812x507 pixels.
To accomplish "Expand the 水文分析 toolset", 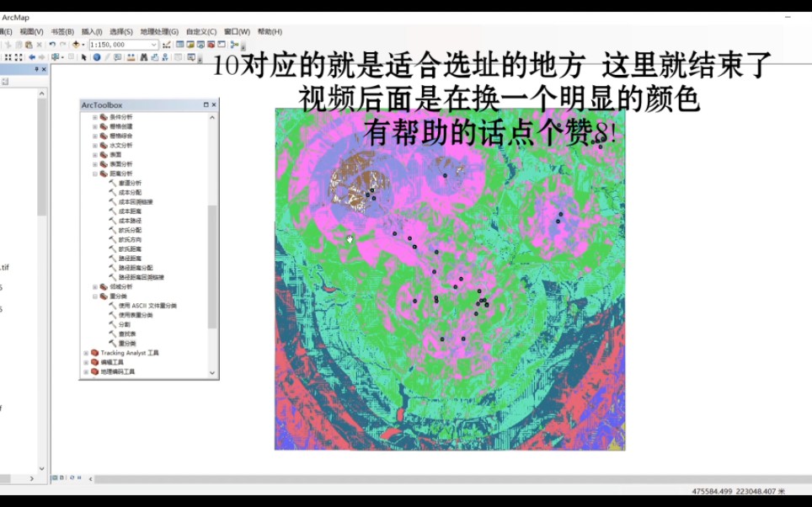I will 94,145.
